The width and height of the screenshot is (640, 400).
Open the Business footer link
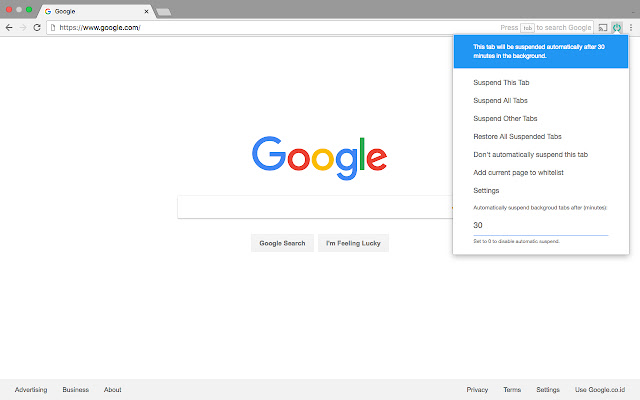tap(76, 389)
